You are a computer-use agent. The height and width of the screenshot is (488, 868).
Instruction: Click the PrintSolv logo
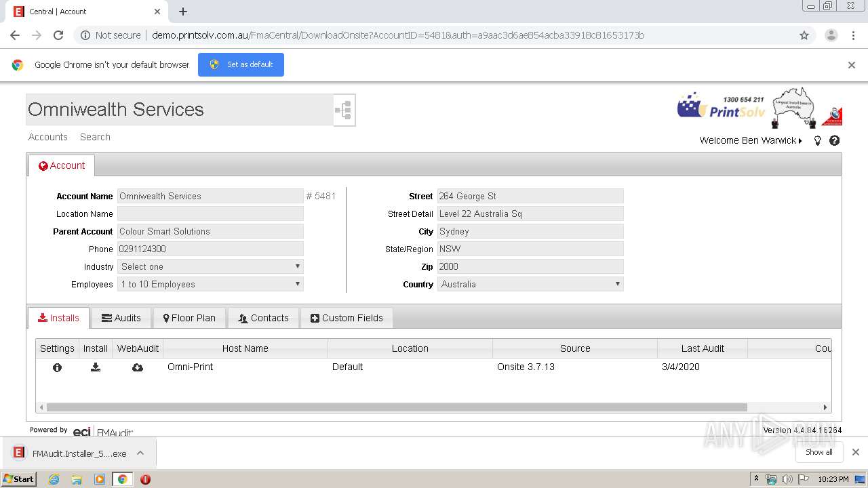722,107
